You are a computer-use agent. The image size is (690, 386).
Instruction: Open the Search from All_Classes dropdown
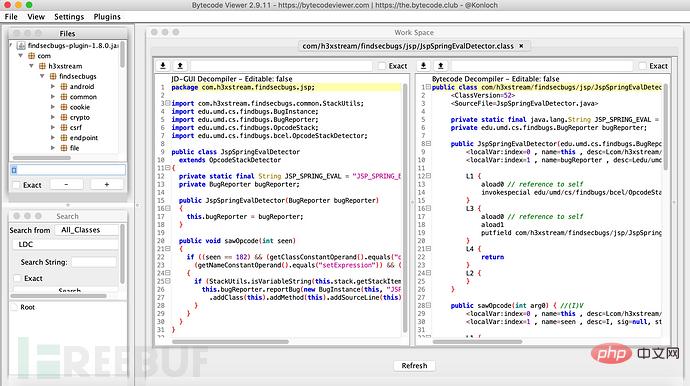click(86, 230)
